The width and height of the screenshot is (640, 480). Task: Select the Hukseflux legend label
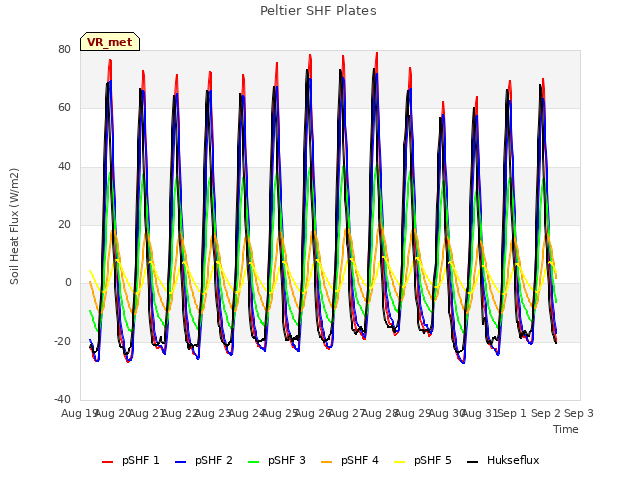click(x=513, y=460)
